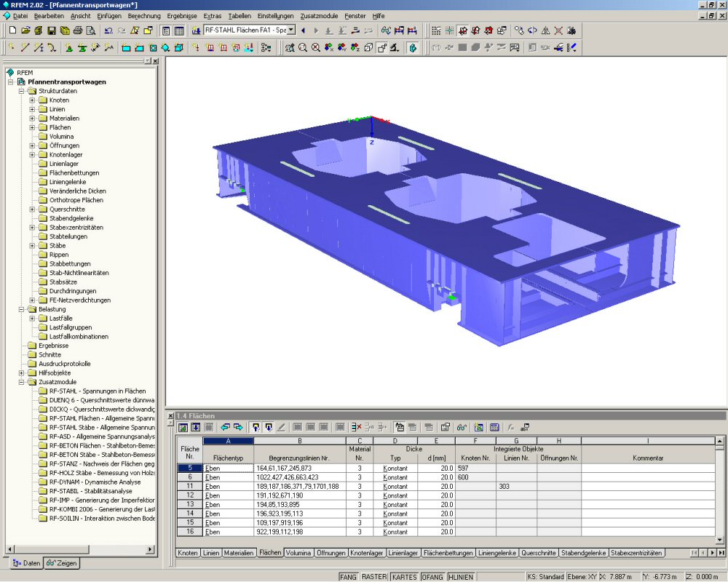
Task: Toggle HLINIEN guidelines in status bar
Action: click(461, 577)
